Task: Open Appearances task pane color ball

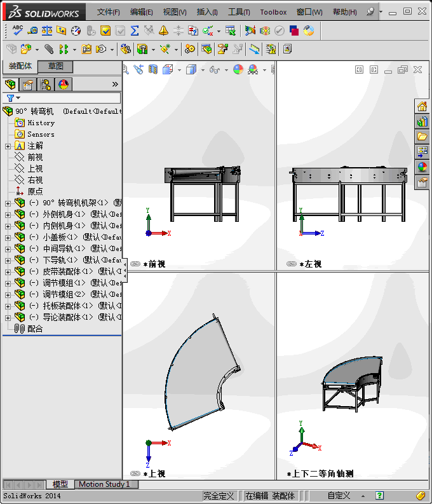Action: 422,167
